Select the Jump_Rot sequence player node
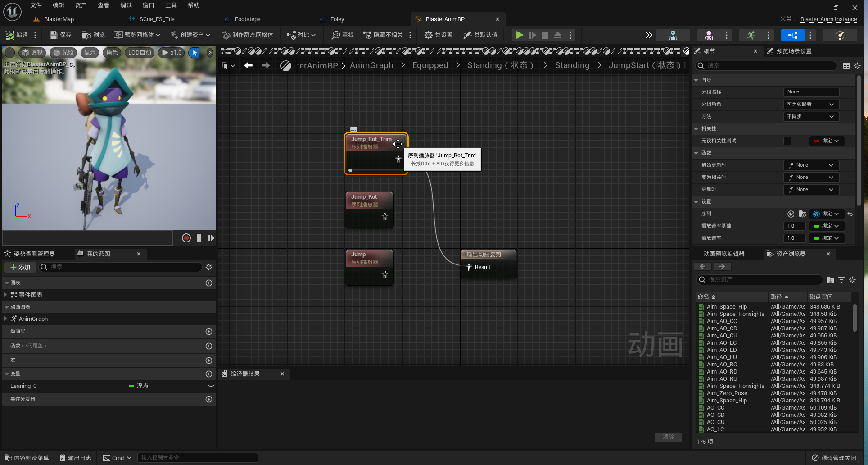 tap(369, 210)
